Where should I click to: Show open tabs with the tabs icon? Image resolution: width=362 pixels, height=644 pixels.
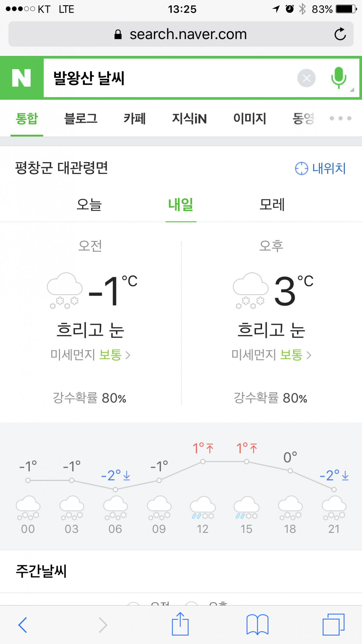(x=334, y=624)
